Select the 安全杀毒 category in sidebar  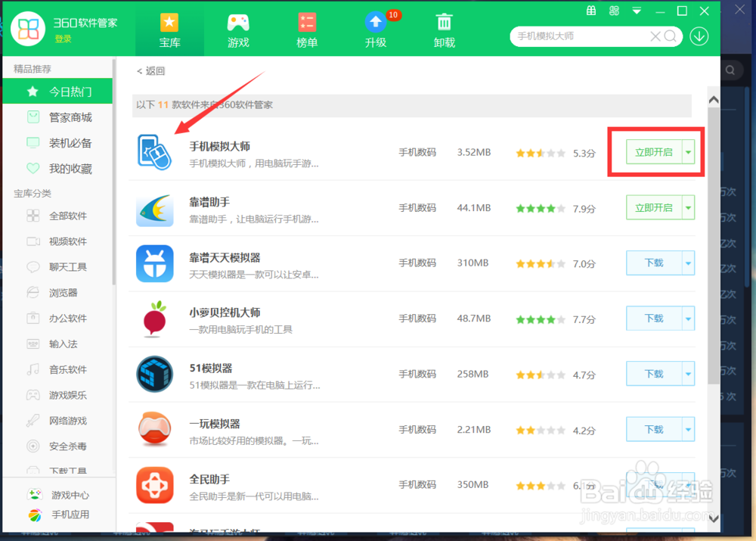click(66, 446)
